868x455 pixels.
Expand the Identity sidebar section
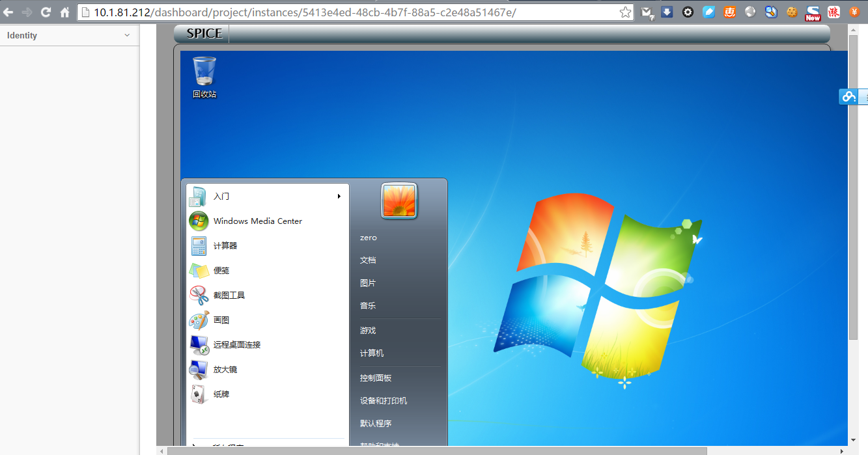pyautogui.click(x=69, y=35)
